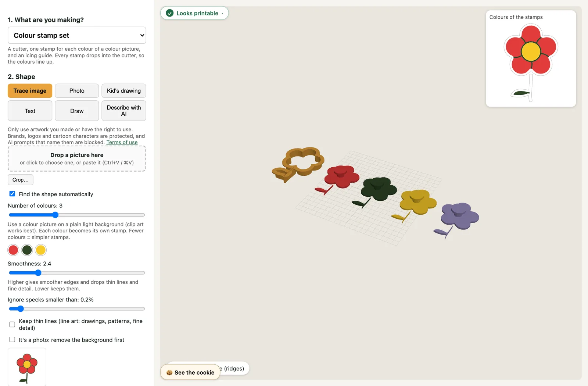Enable 'It's a photo: remove the background' checkbox
The width and height of the screenshot is (588, 386).
point(12,340)
